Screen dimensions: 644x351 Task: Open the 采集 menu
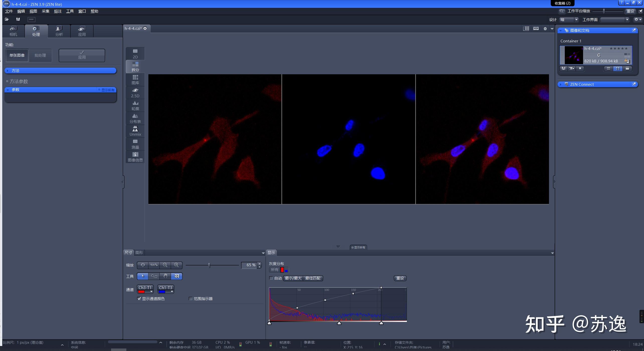click(x=45, y=11)
